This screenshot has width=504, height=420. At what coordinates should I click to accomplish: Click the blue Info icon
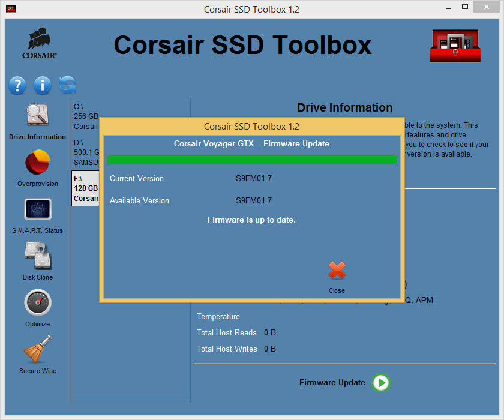coord(43,85)
